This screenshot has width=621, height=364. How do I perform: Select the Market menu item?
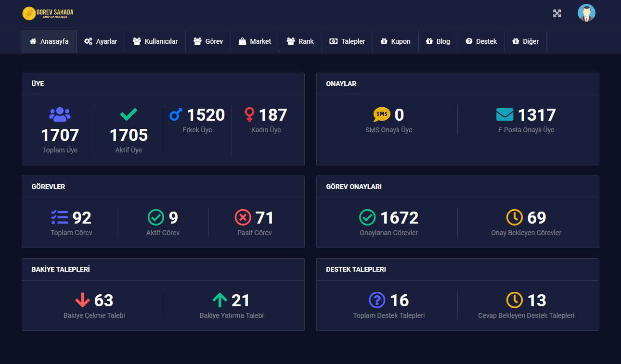tap(255, 41)
